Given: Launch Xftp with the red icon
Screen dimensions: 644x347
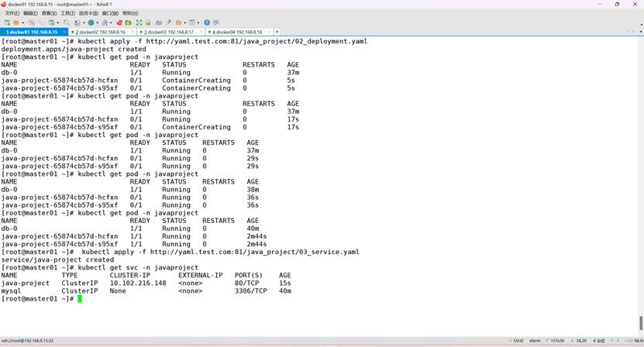Looking at the screenshot, I should (119, 22).
